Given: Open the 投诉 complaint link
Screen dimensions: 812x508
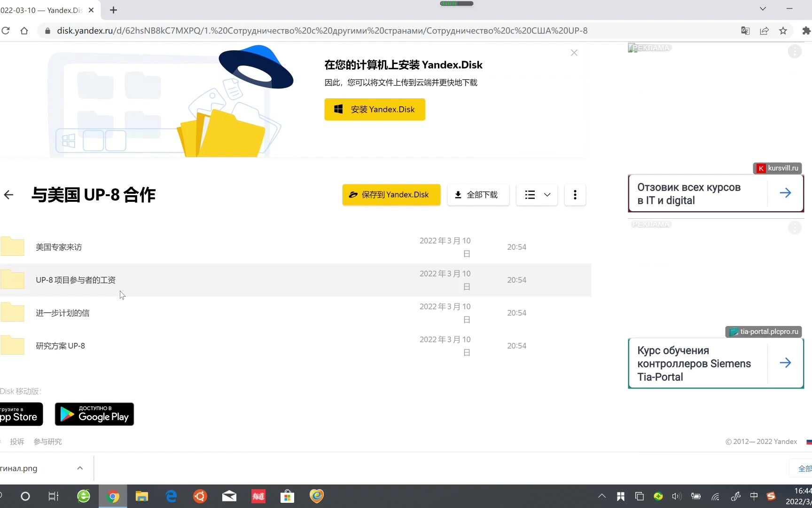Looking at the screenshot, I should click(x=17, y=442).
